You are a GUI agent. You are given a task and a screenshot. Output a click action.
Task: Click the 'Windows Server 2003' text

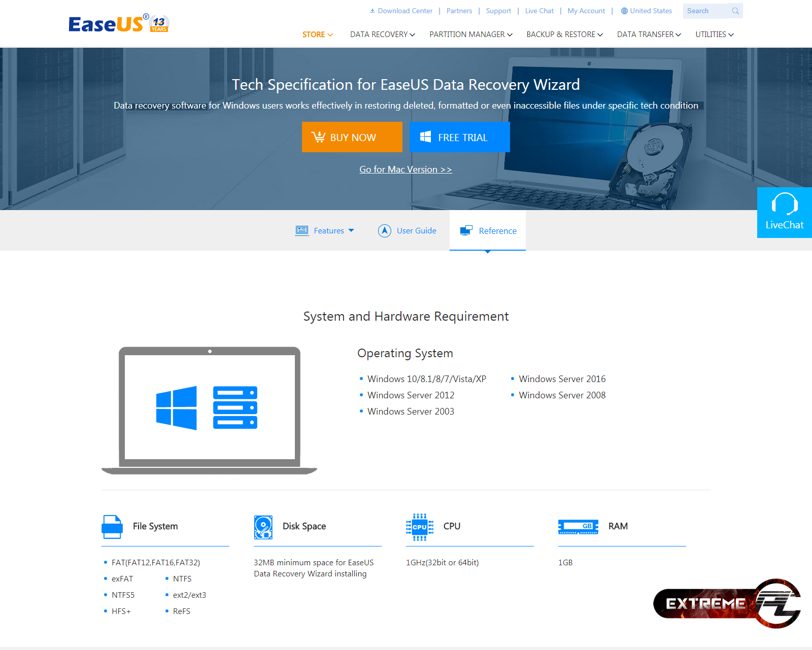coord(411,412)
